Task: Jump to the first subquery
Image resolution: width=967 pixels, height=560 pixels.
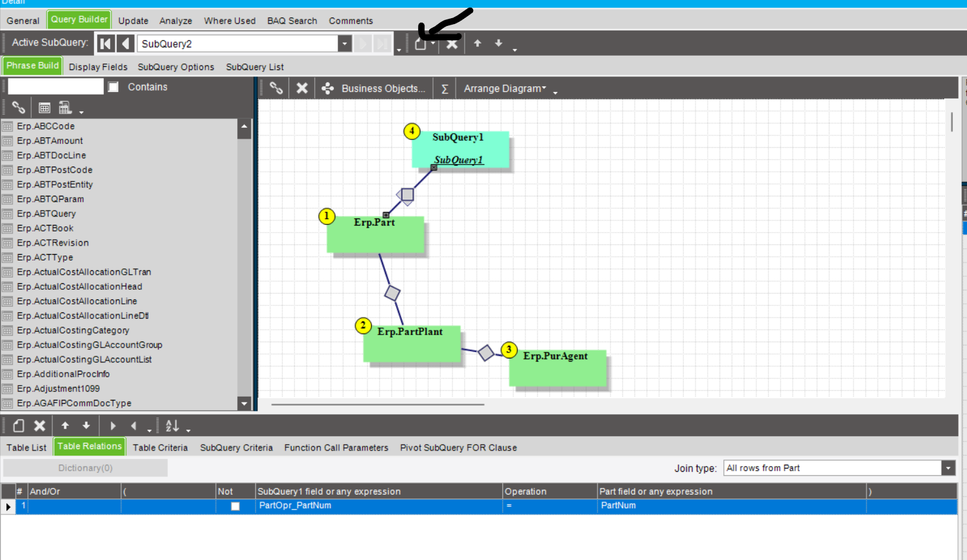Action: point(106,43)
